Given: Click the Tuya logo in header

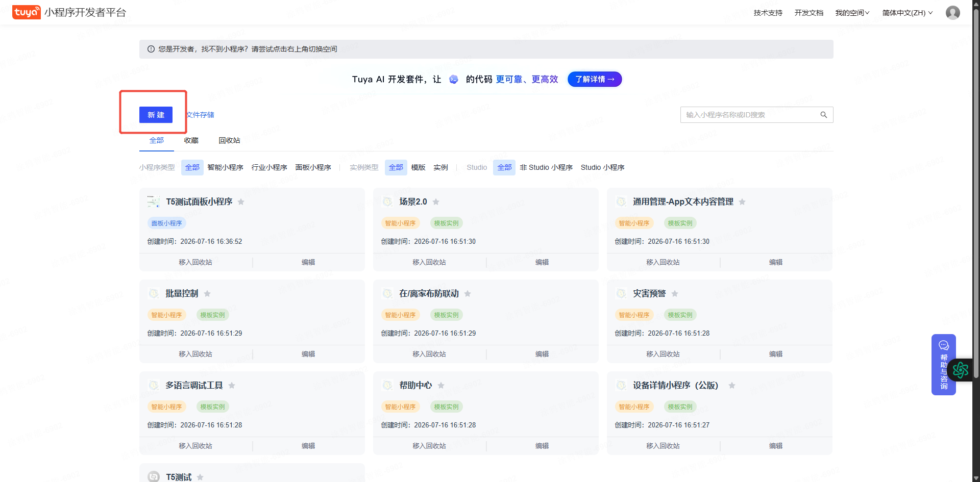Looking at the screenshot, I should click(x=26, y=12).
